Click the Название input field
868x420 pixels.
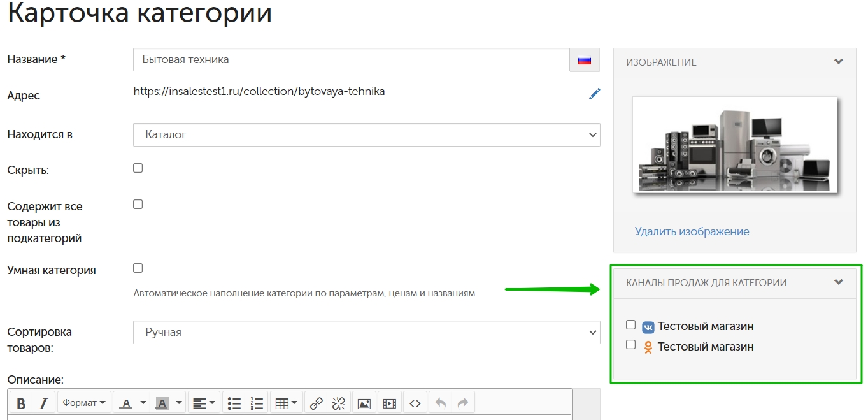tap(352, 60)
